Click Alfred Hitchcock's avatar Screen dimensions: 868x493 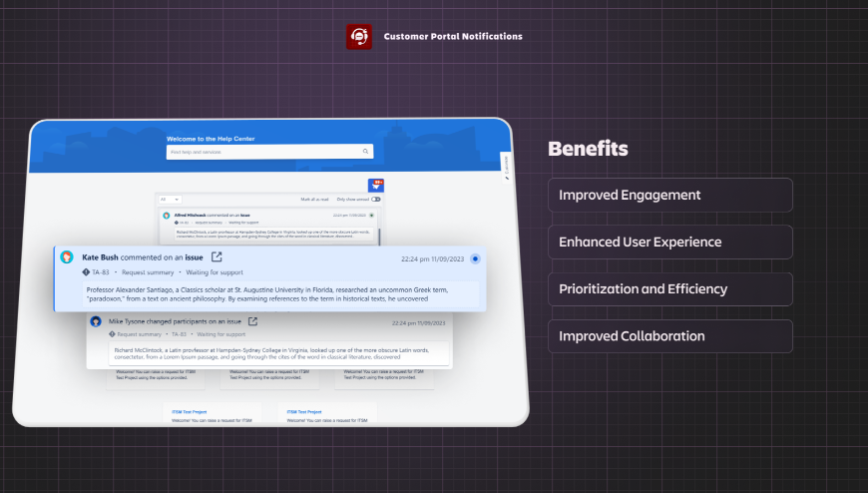point(166,216)
